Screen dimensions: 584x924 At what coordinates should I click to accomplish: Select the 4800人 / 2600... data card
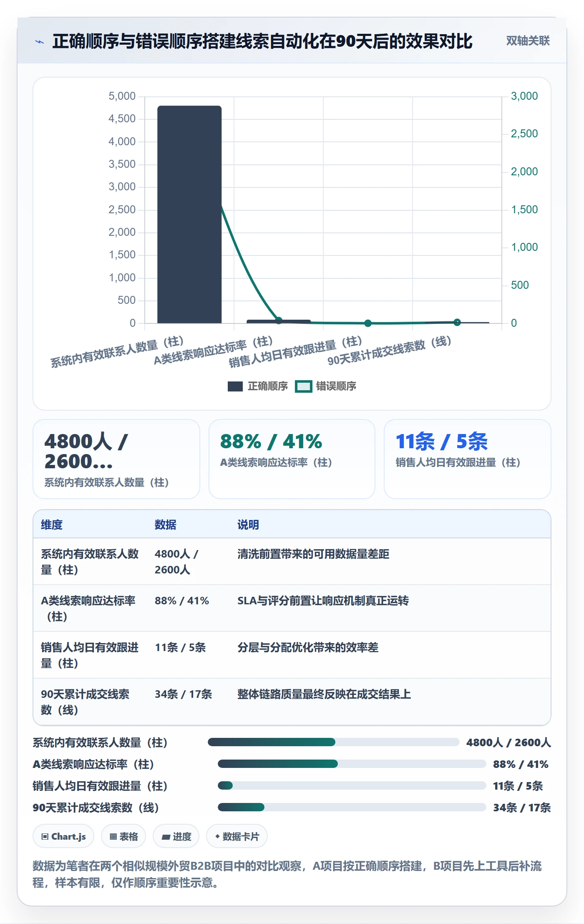[x=116, y=459]
